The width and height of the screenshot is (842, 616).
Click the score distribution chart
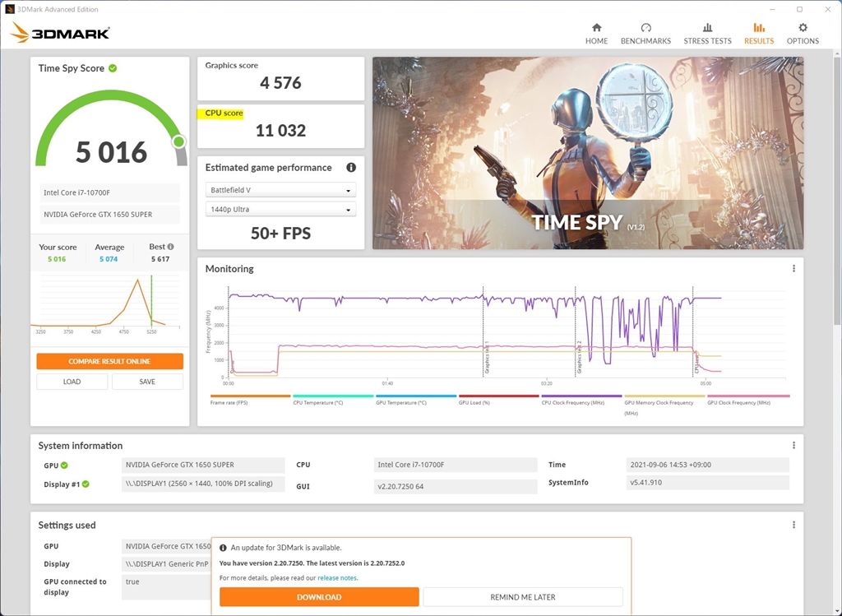coord(105,304)
